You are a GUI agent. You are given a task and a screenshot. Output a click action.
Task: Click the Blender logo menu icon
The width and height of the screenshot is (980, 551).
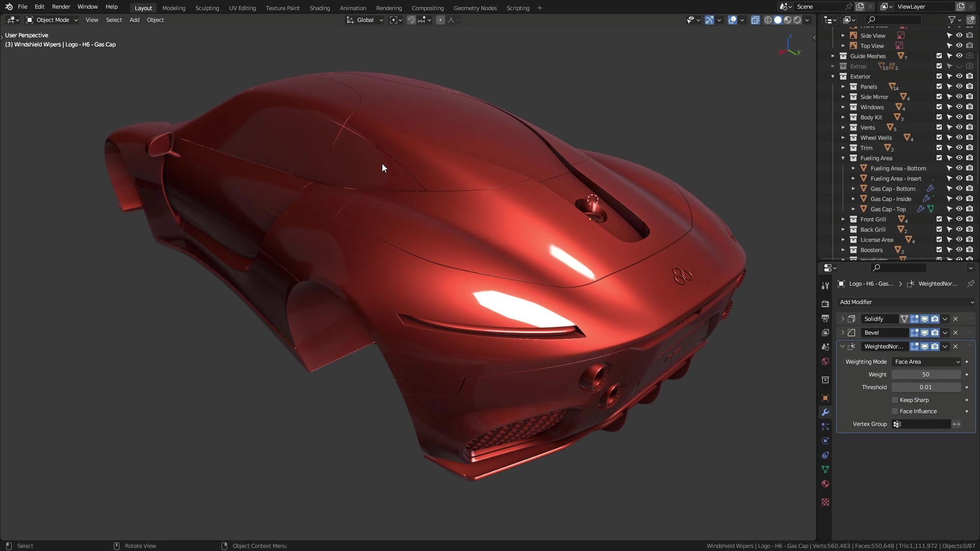click(9, 7)
